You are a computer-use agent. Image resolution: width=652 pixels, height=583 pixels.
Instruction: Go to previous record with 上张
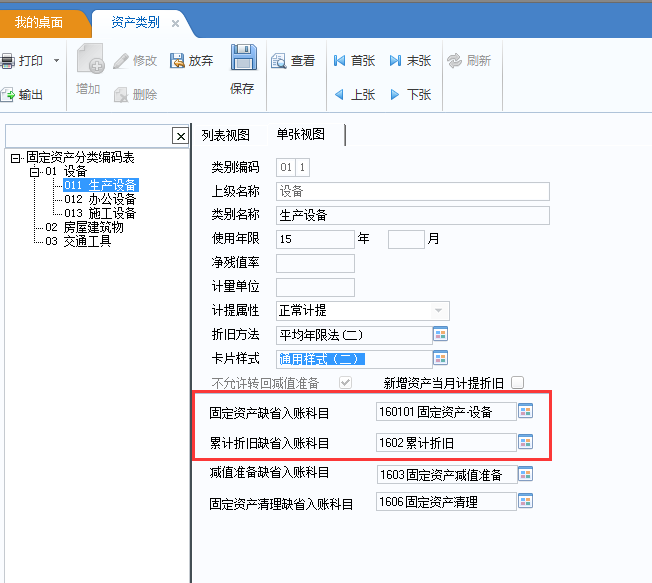pos(354,95)
